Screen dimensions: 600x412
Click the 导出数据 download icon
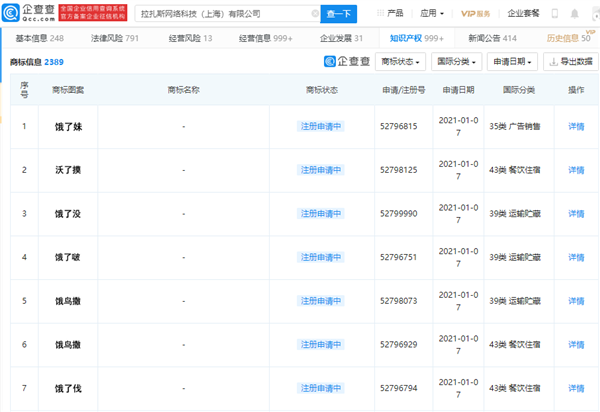553,62
